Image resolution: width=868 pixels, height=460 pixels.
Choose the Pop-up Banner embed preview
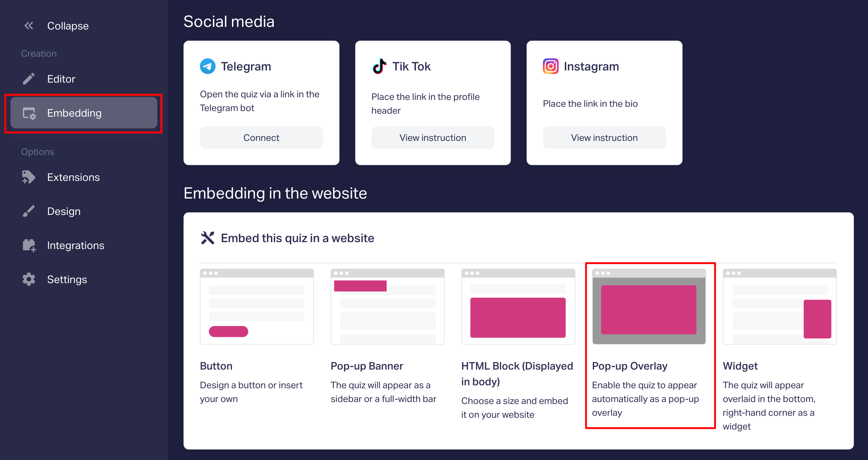coord(388,306)
